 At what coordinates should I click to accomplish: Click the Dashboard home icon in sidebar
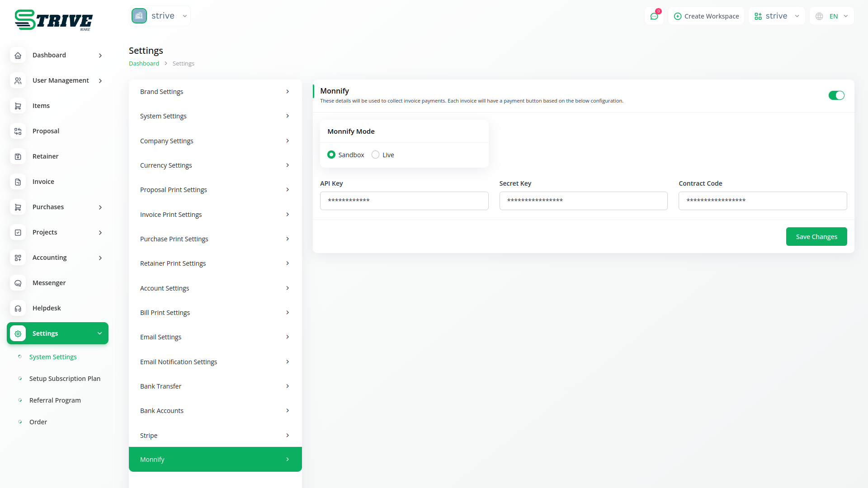tap(18, 55)
